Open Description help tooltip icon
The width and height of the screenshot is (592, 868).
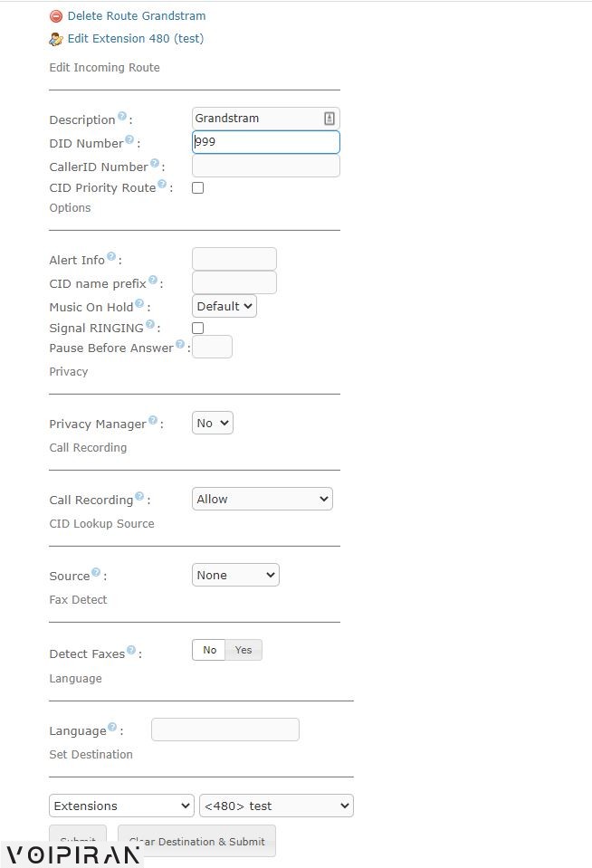(122, 116)
